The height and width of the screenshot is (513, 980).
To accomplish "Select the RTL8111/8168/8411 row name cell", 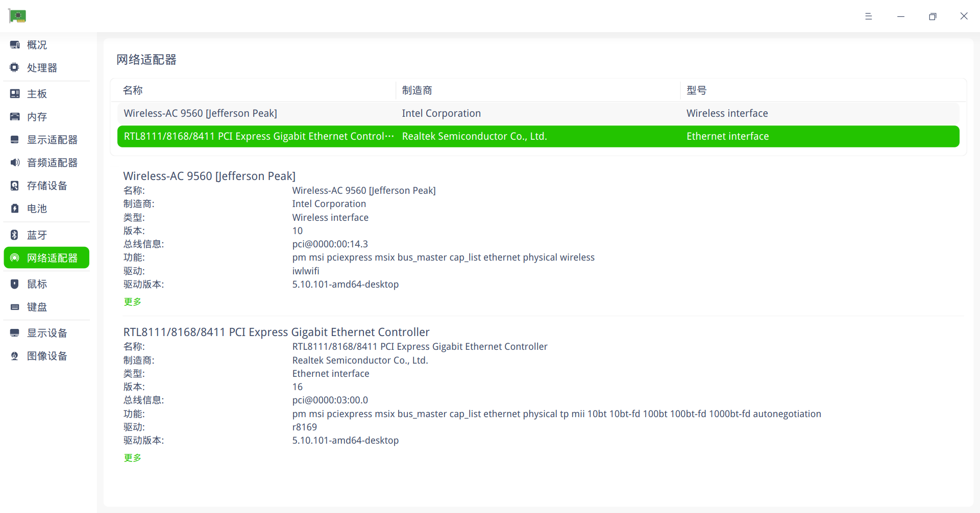I will tap(259, 136).
